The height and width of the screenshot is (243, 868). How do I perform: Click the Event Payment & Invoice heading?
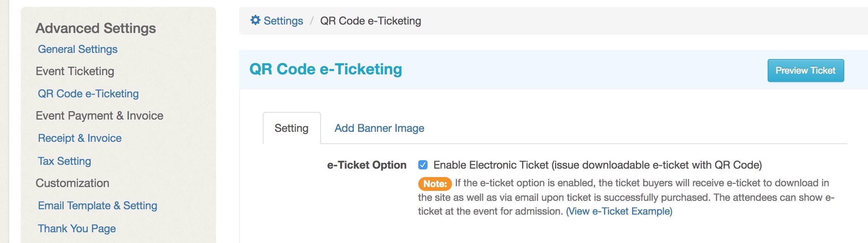[100, 116]
